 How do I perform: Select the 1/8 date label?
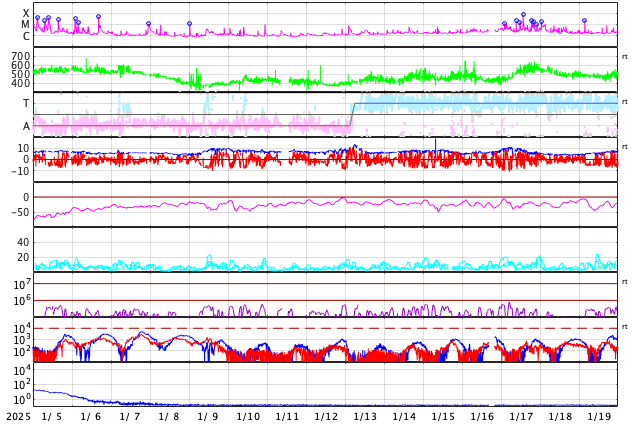point(169,417)
